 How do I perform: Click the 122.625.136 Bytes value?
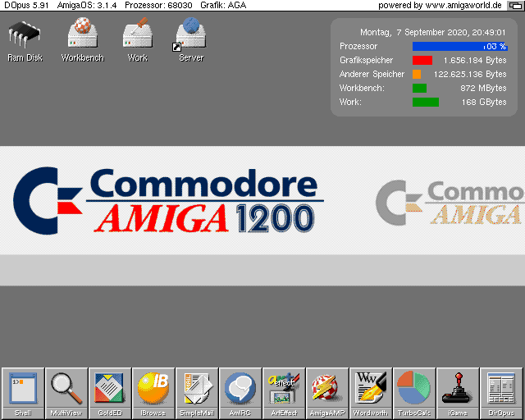(x=470, y=74)
